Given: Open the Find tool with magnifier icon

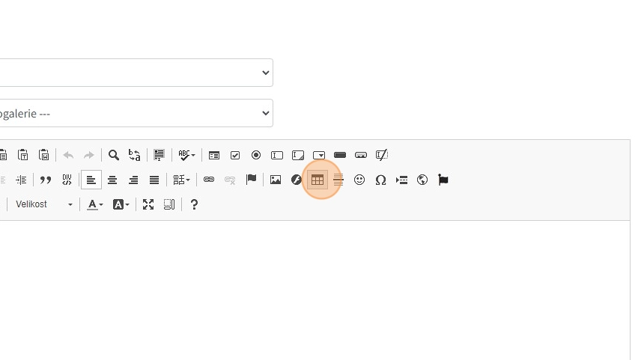Looking at the screenshot, I should [x=114, y=156].
